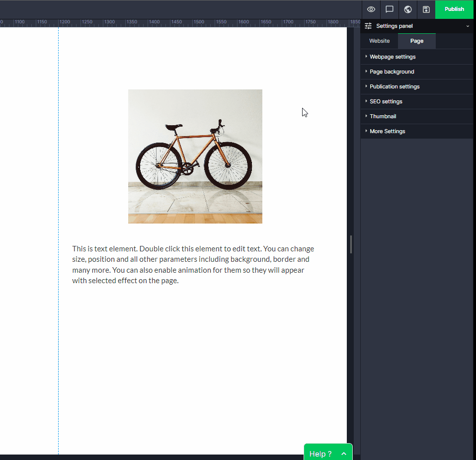Open Publication settings section
Viewport: 476px width, 460px height.
[395, 86]
